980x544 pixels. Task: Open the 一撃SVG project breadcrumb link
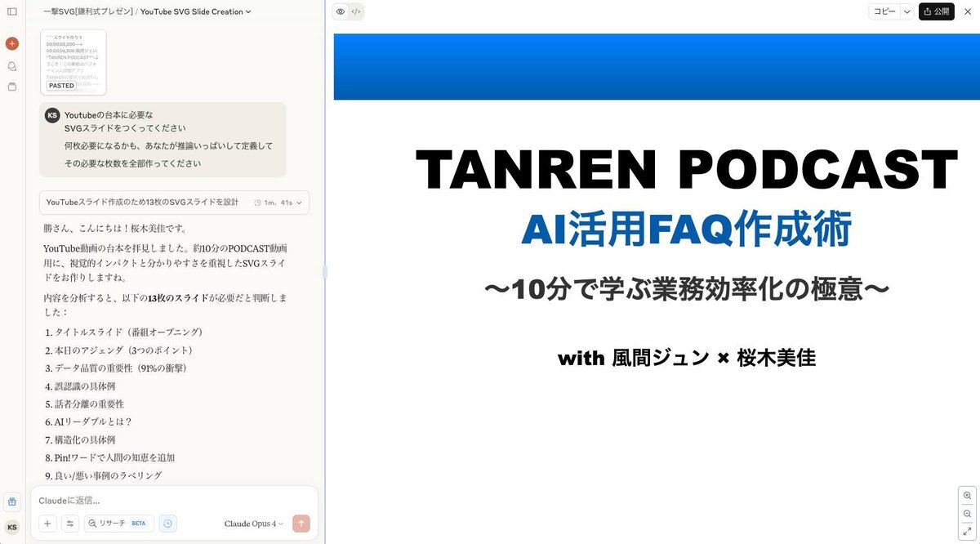click(x=87, y=11)
